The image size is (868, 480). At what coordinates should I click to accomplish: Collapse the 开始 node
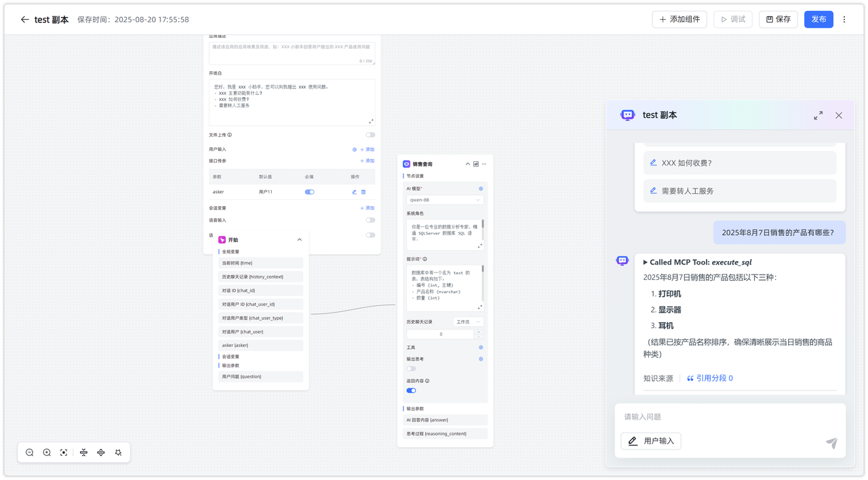point(300,240)
